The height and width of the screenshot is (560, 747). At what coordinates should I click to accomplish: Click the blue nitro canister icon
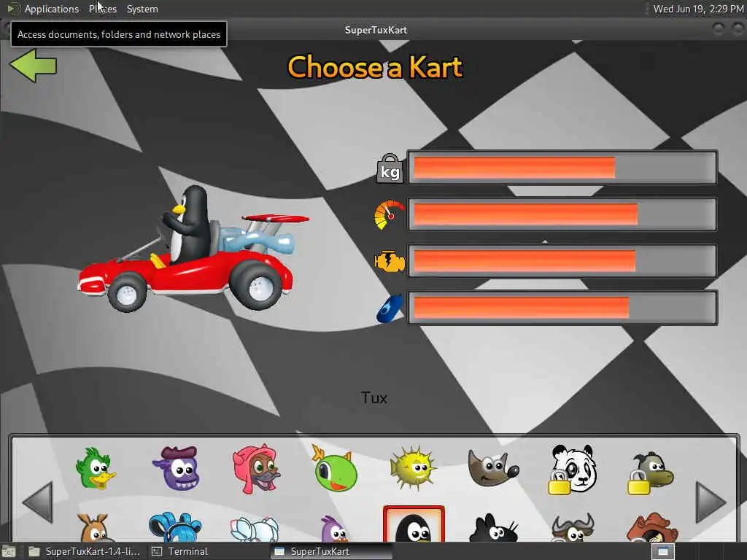[x=390, y=308]
